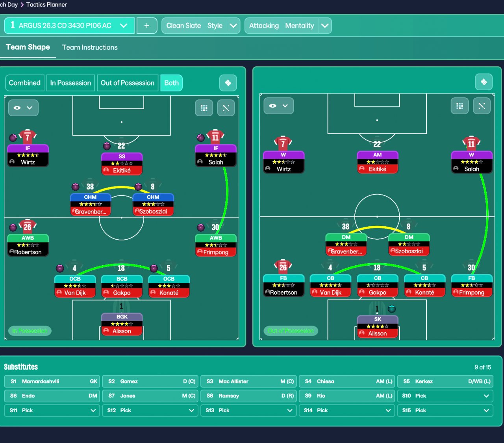Image resolution: width=504 pixels, height=443 pixels.
Task: Open the grid view icon on In Possession pitch
Action: pos(204,108)
